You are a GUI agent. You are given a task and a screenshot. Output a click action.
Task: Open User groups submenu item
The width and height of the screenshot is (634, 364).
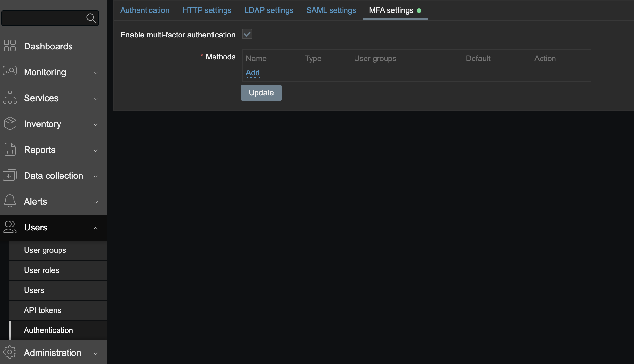58,250
